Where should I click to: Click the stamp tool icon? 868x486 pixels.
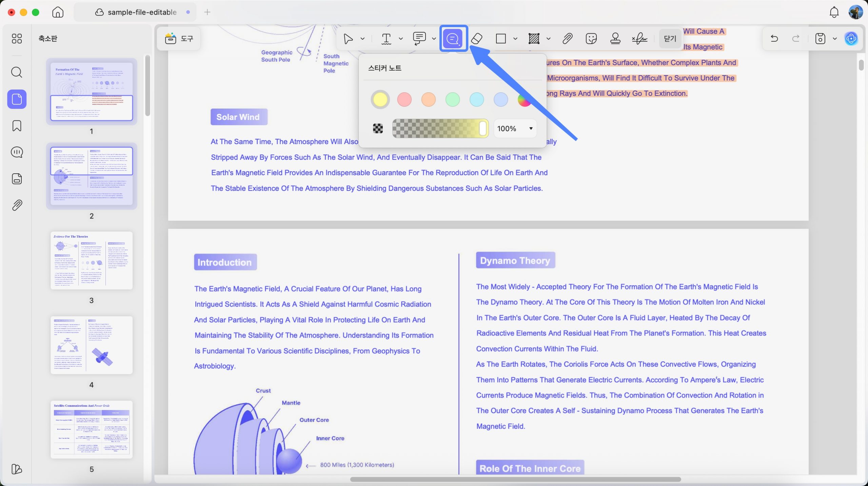point(615,39)
